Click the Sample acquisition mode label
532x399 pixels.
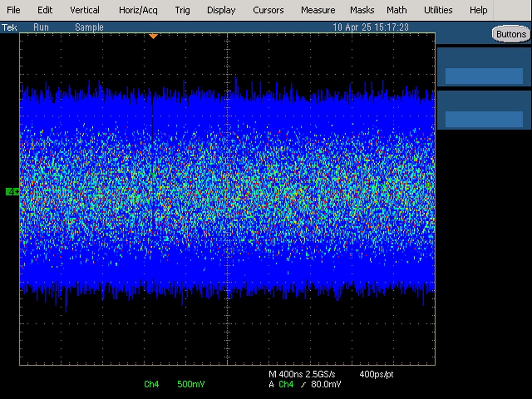point(89,27)
